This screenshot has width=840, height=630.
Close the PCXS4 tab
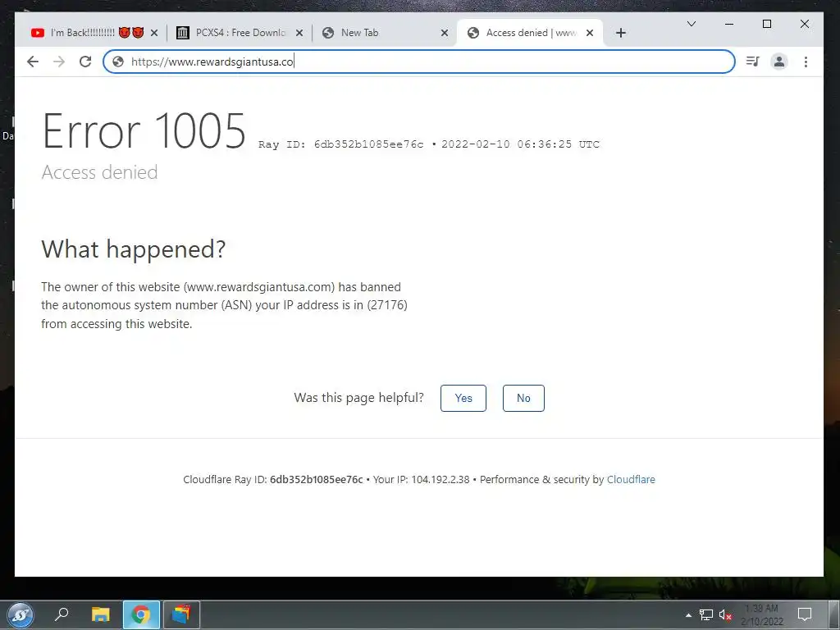point(299,33)
